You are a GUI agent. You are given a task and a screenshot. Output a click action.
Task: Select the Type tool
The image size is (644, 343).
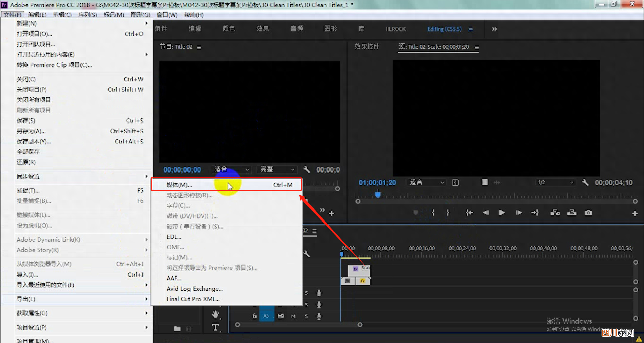pos(215,327)
